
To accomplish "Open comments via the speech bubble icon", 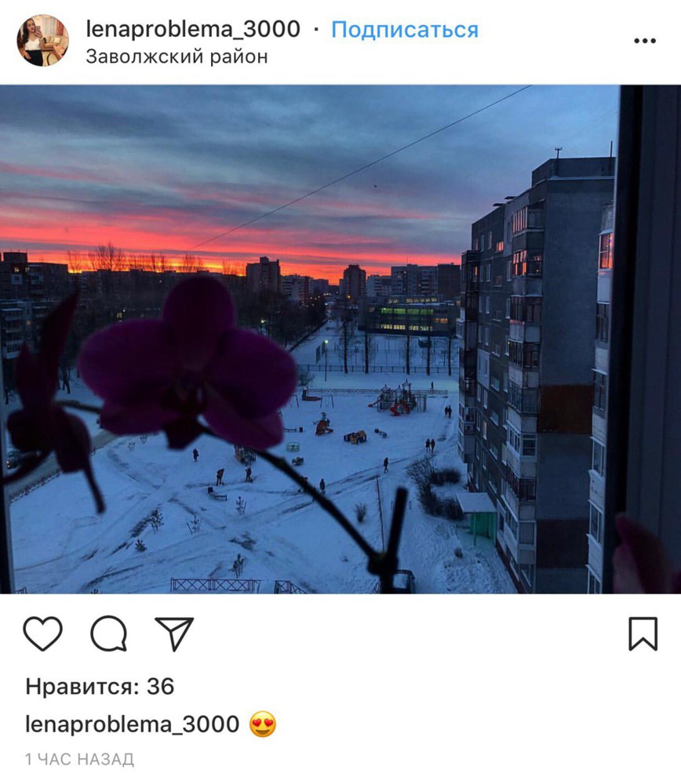I will point(108,633).
